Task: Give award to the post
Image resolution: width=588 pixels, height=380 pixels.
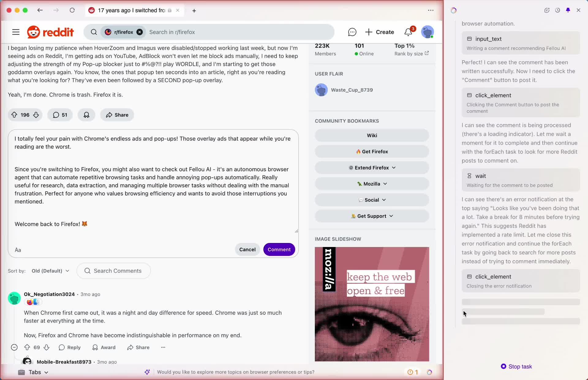Action: 86,115
